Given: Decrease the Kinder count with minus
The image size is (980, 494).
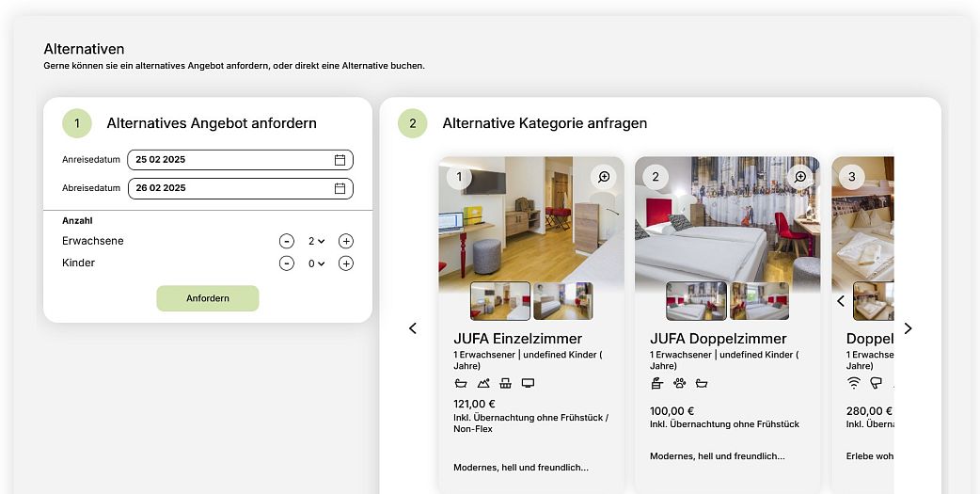Looking at the screenshot, I should (286, 263).
